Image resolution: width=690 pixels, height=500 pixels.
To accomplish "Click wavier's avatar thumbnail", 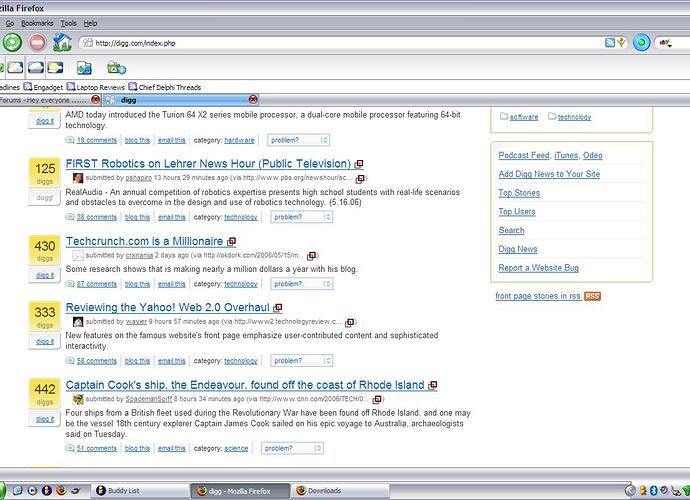I will pyautogui.click(x=78, y=322).
